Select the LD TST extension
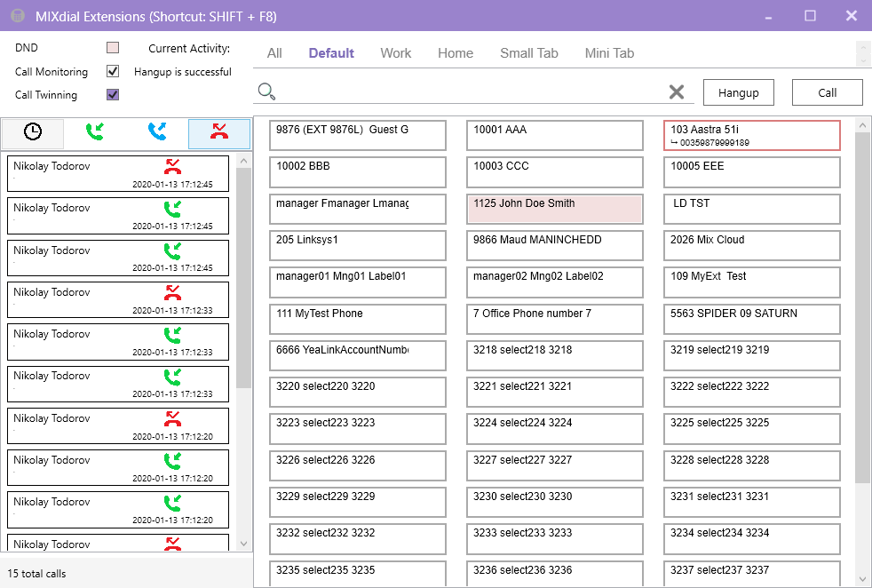This screenshot has height=588, width=872. click(x=752, y=209)
